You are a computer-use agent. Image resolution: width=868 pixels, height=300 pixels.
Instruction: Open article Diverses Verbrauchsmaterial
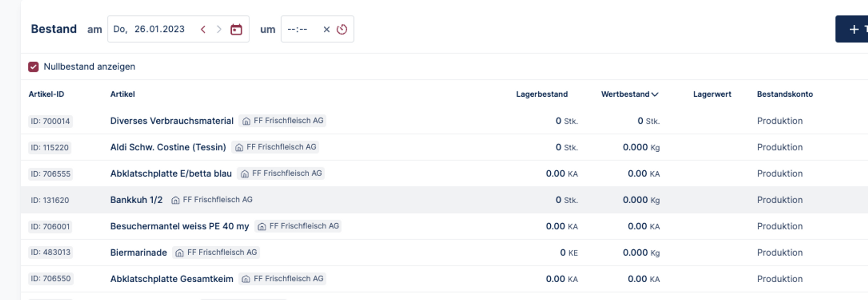171,121
